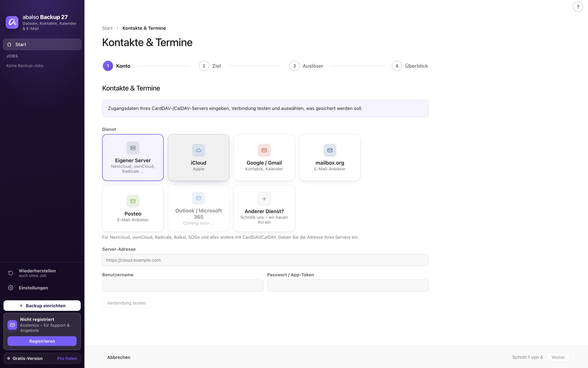Click the Keine Backup-Jobs text
The height and width of the screenshot is (368, 588).
[25, 66]
